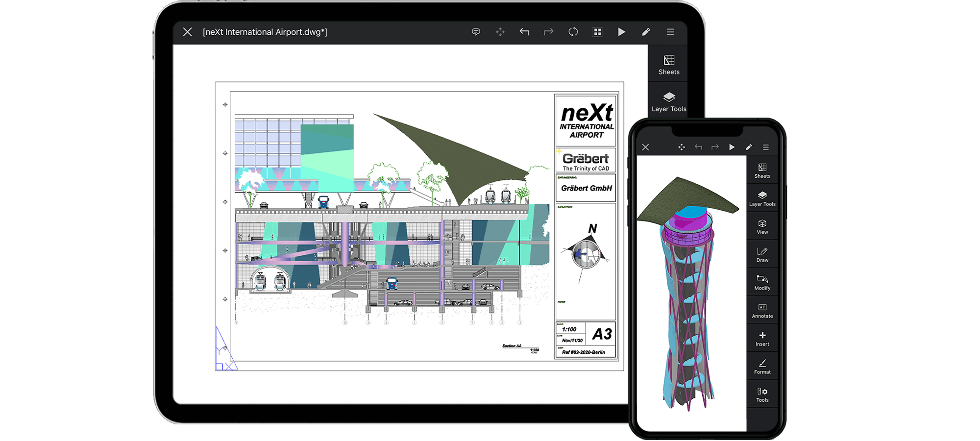Image resolution: width=980 pixels, height=441 pixels.
Task: Tap the Insert plus button on phone
Action: coord(762,339)
